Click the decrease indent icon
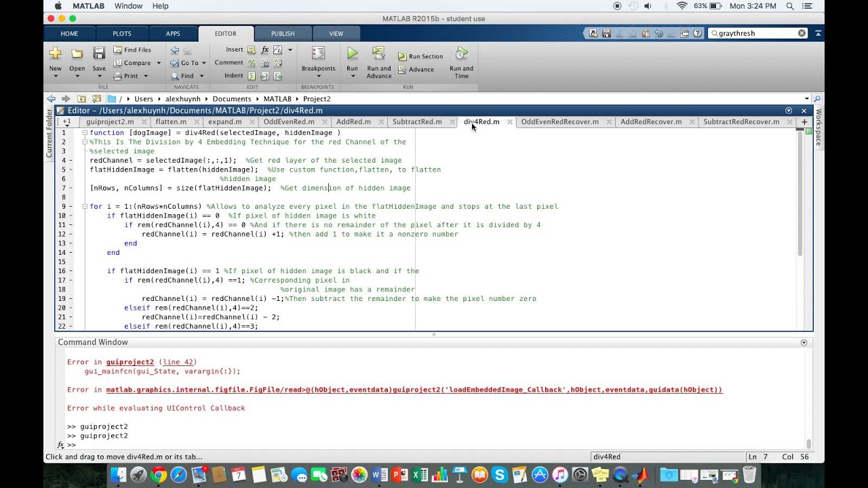Screen dimensions: 868x488 click(x=277, y=76)
